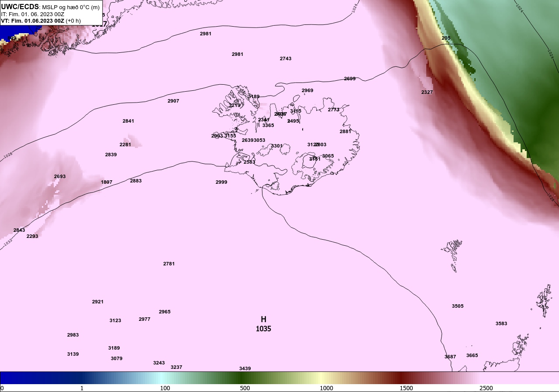
Task: Click the 2921 height value
Action: click(98, 302)
